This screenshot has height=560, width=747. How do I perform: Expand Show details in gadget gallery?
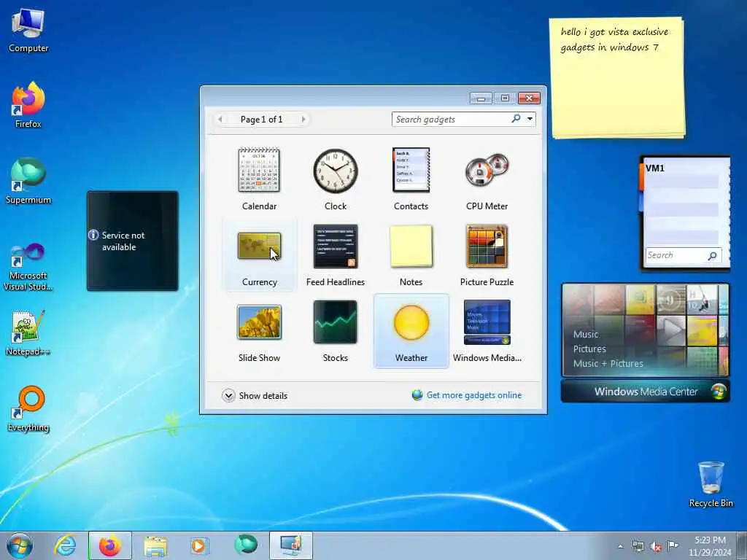255,396
